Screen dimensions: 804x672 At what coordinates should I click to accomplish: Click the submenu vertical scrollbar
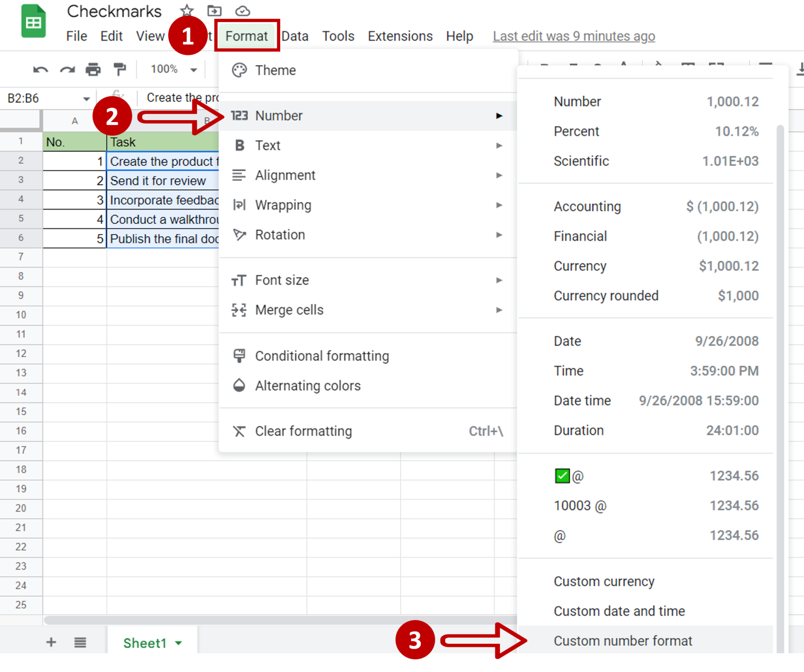click(780, 389)
